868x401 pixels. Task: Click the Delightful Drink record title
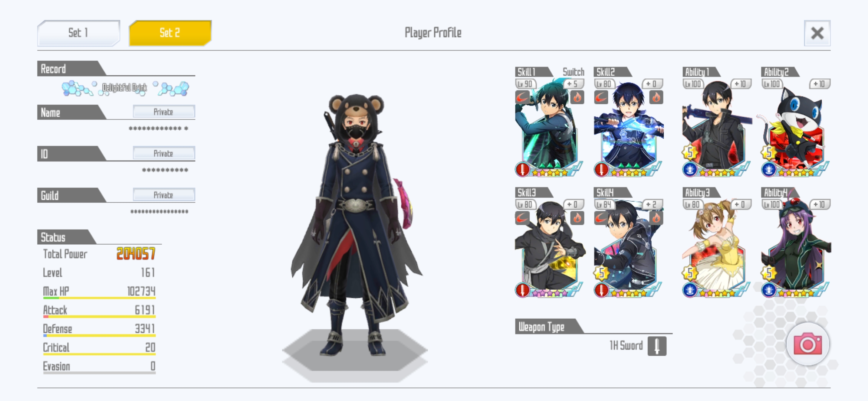125,88
